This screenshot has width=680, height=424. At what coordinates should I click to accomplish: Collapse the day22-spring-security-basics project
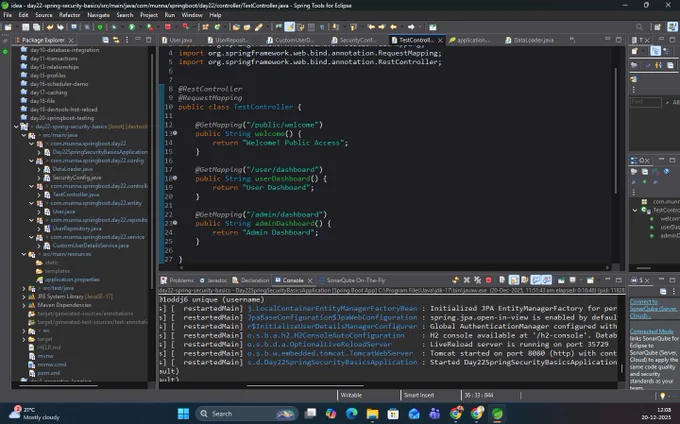16,127
